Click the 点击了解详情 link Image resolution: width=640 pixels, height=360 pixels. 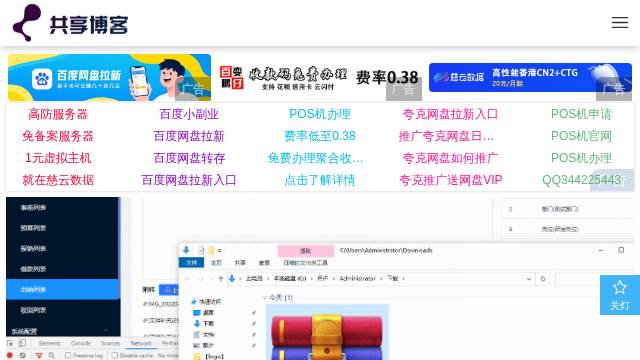point(320,180)
